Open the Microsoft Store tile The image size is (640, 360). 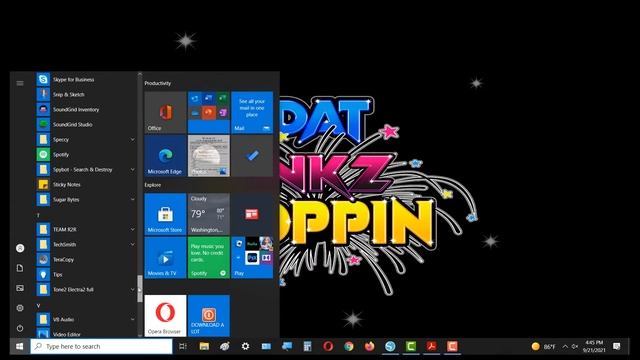pyautogui.click(x=165, y=214)
